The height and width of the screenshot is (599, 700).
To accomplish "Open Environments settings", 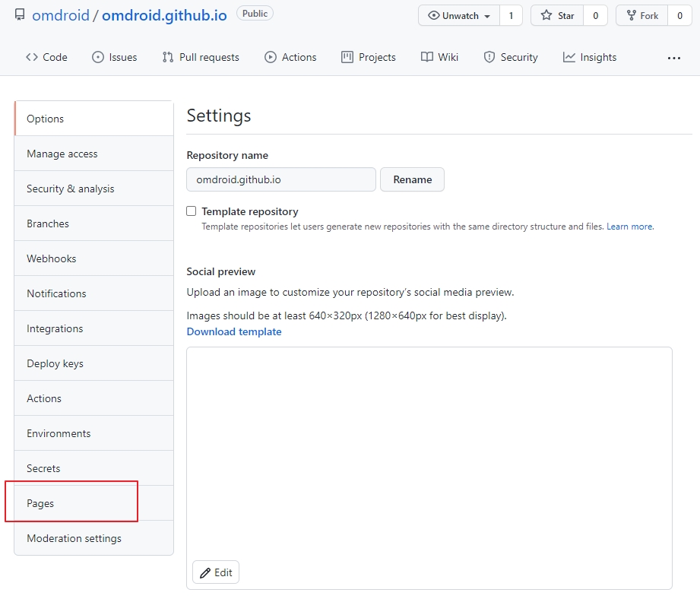I will coord(93,433).
